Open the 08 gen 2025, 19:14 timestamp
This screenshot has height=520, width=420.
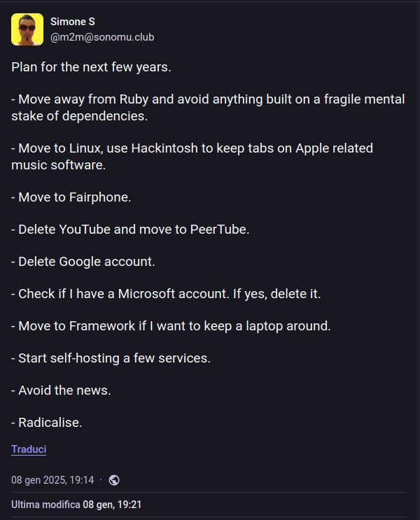(x=52, y=480)
